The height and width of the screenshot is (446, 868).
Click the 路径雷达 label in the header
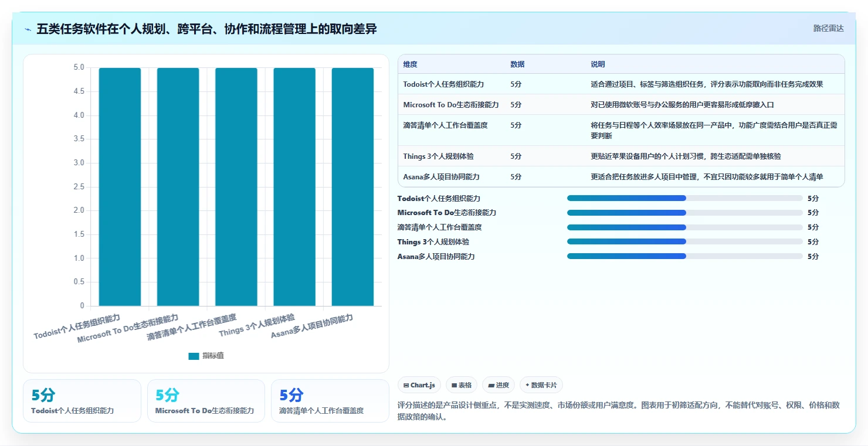click(828, 28)
